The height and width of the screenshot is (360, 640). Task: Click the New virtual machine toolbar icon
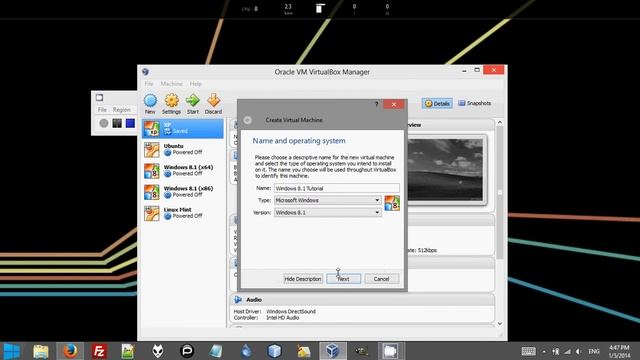[150, 104]
